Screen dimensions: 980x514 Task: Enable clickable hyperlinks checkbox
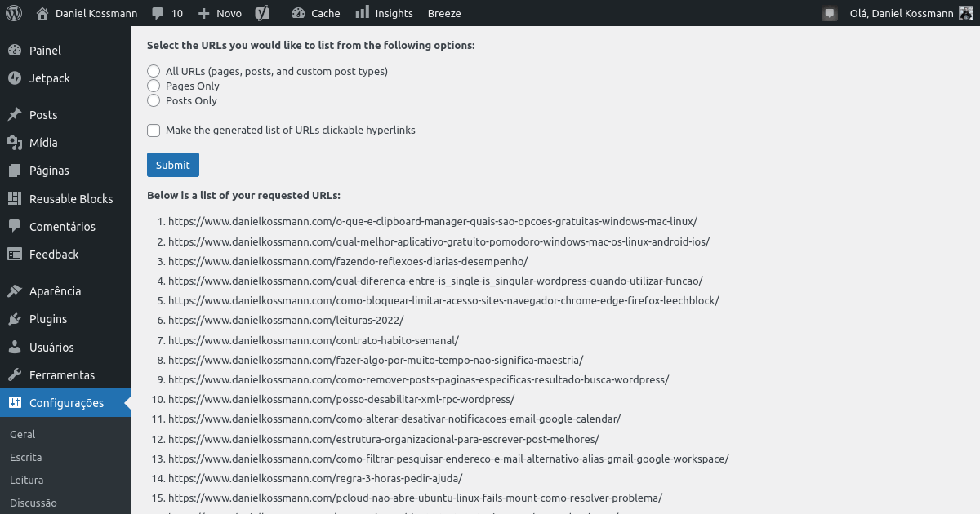point(153,131)
